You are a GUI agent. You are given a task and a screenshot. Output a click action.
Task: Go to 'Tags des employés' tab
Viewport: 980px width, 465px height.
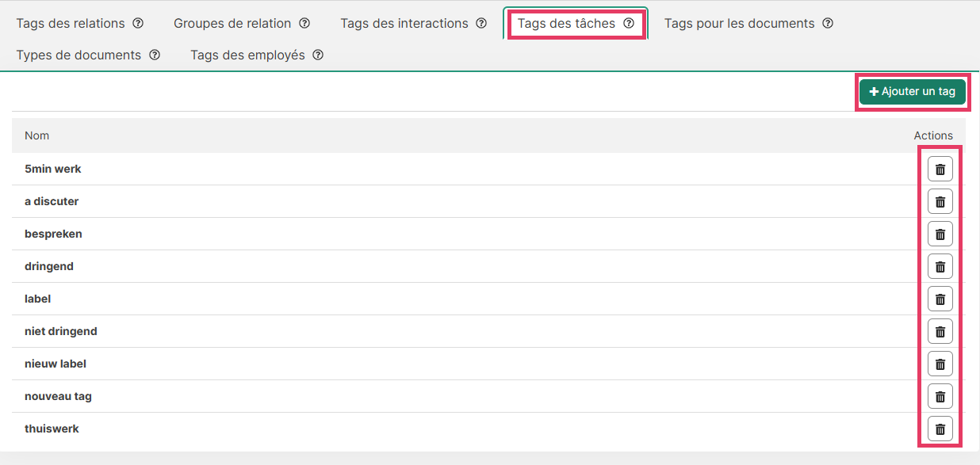(247, 55)
